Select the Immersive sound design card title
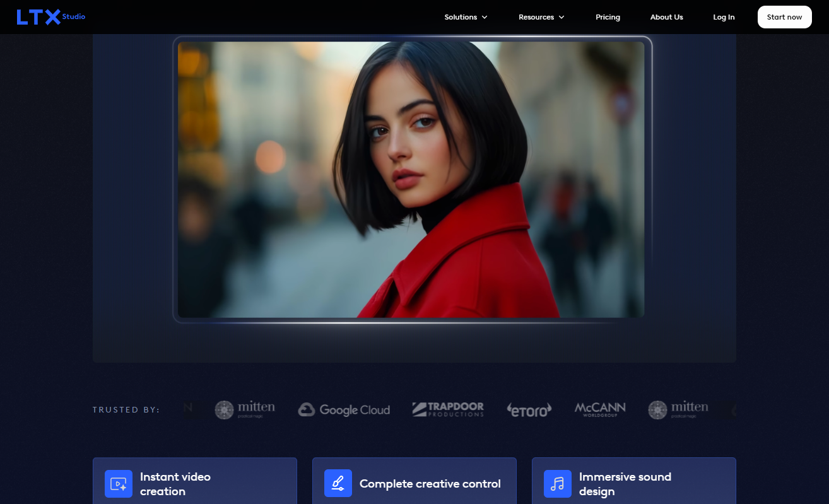 [625, 484]
